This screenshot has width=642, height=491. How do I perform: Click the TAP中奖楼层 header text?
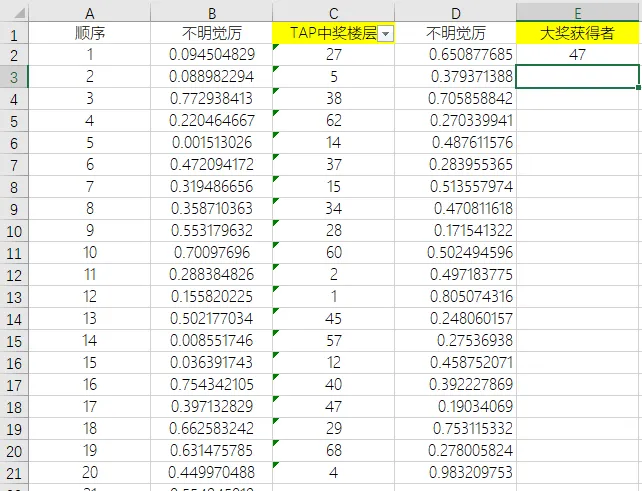coord(333,33)
